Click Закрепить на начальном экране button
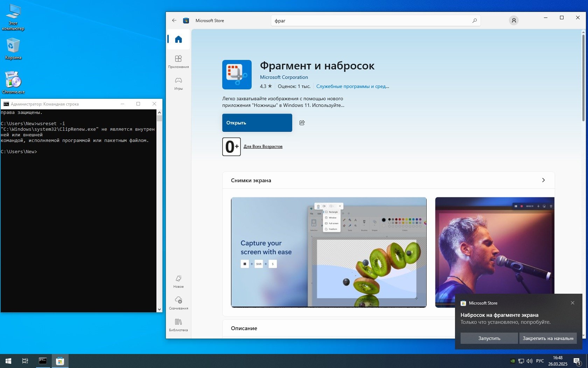The height and width of the screenshot is (368, 588). click(548, 338)
